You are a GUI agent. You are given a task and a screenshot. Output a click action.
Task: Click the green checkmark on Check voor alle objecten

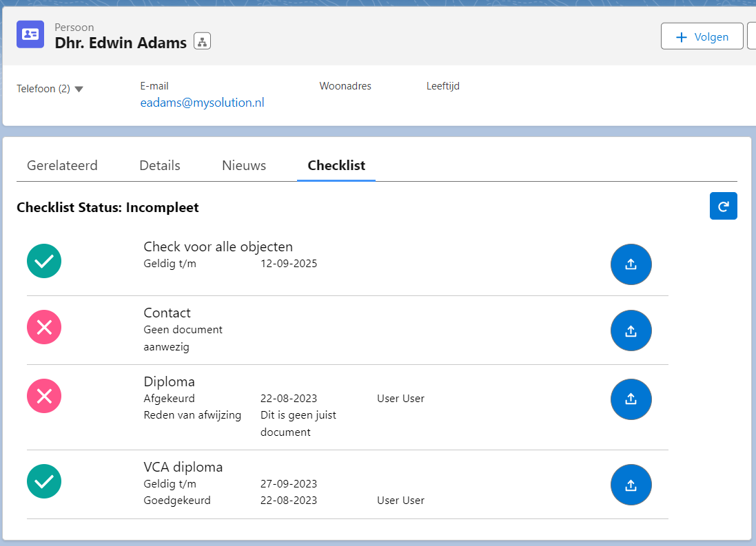coord(43,261)
